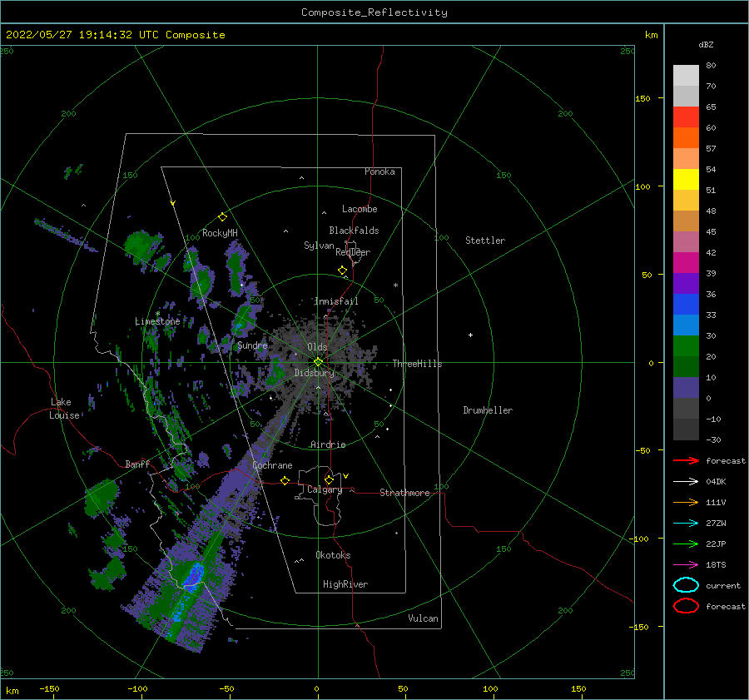Select the tan 45-48 dBZ swatch
749x700 pixels.
[686, 221]
